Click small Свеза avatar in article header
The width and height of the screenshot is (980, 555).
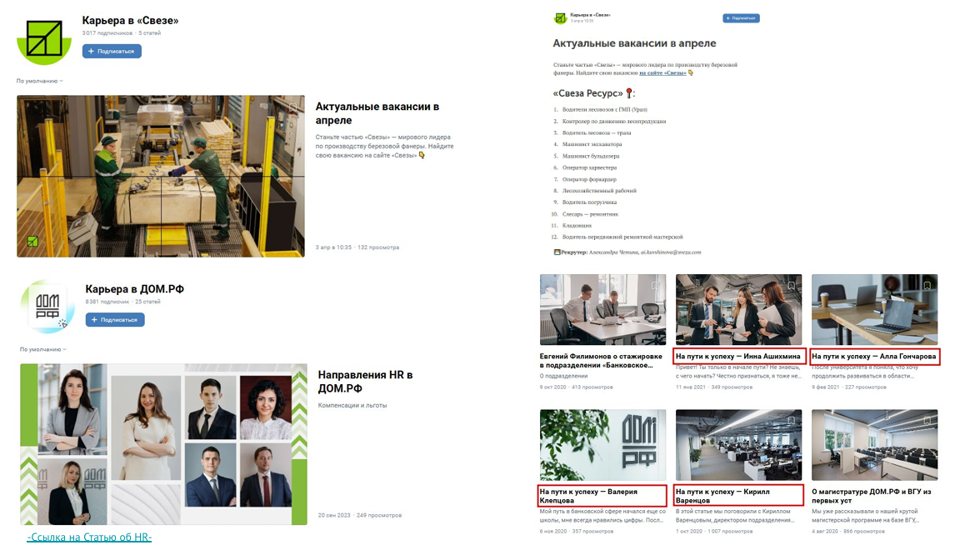(560, 18)
